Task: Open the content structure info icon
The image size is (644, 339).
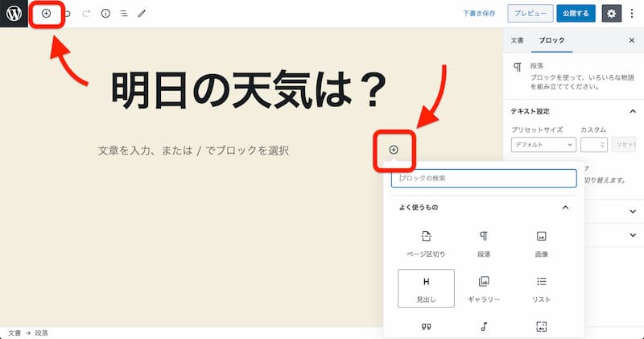Action: click(x=105, y=14)
